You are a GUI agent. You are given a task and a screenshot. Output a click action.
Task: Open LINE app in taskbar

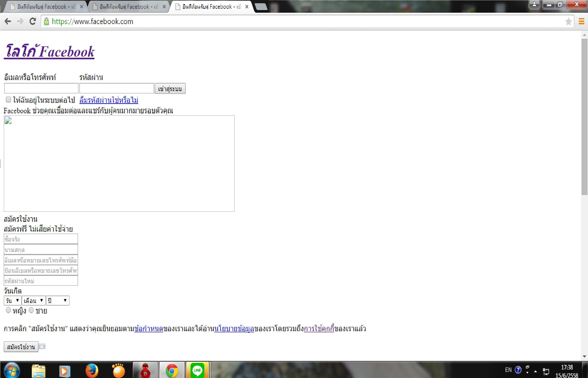(197, 370)
